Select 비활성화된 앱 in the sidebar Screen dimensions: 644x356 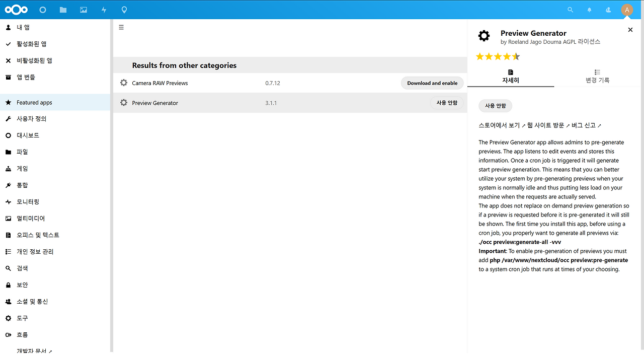(x=55, y=60)
